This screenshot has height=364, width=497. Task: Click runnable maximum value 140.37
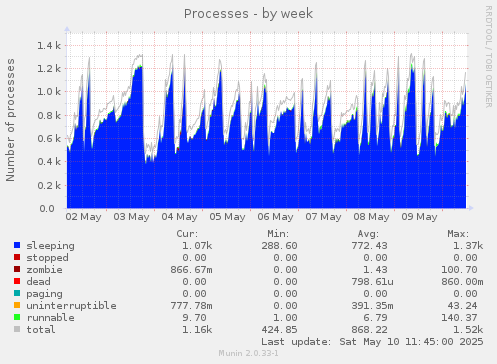459,318
